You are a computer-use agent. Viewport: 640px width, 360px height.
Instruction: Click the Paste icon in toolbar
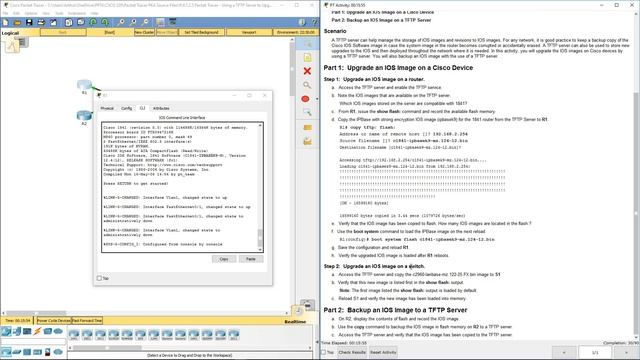pyautogui.click(x=81, y=22)
